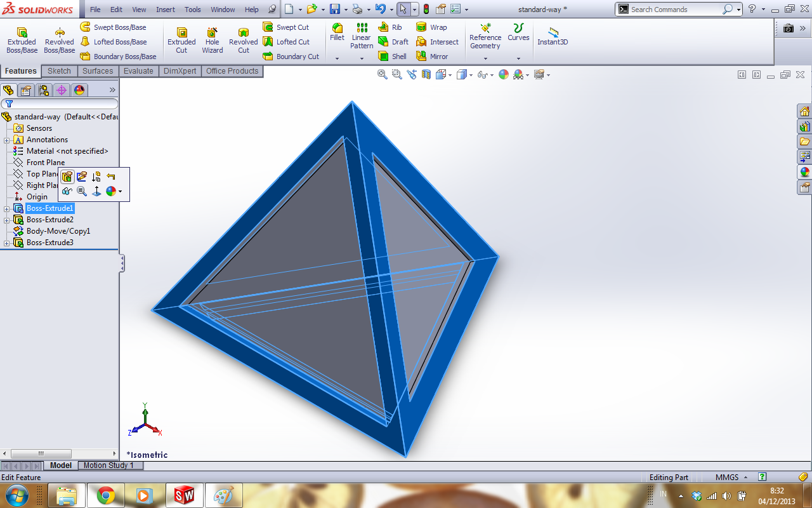The height and width of the screenshot is (508, 812).
Task: Expand the Boss-Extrude2 node
Action: [x=7, y=220]
